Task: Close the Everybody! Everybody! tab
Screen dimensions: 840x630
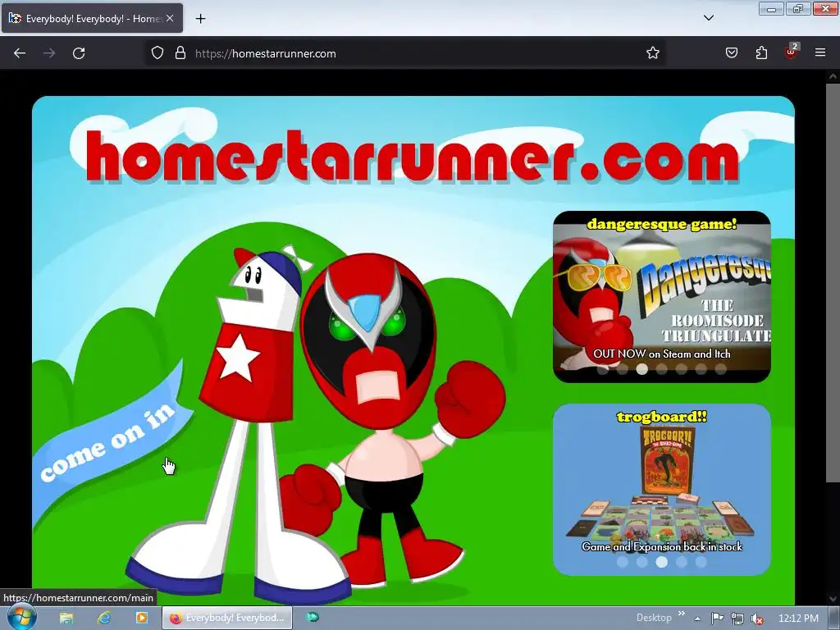Action: [170, 18]
